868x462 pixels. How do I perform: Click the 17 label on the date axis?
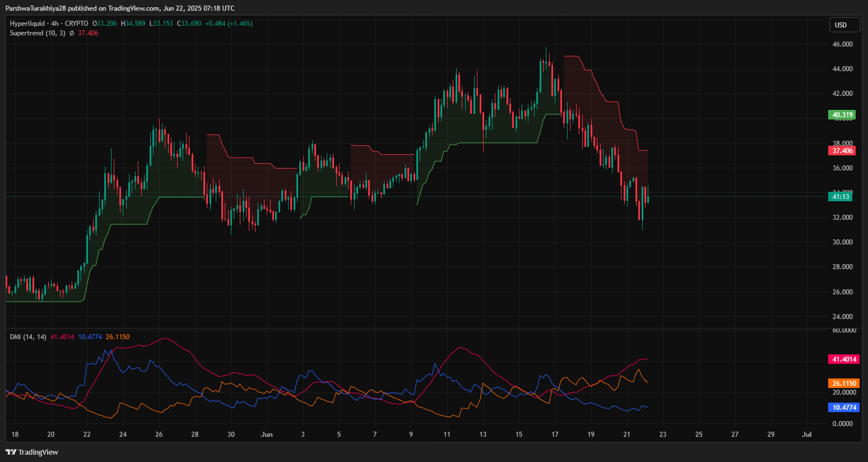pos(555,435)
